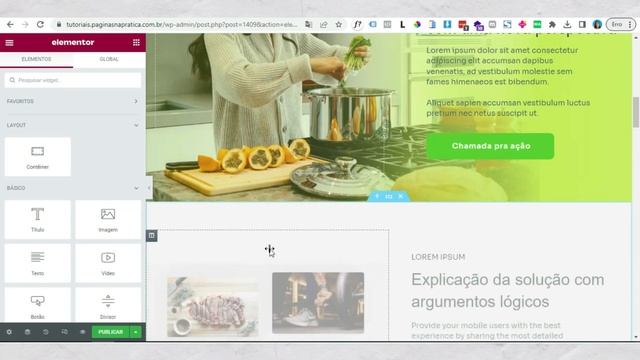This screenshot has width=640, height=360.
Task: Open the revision history icon
Action: [46, 332]
